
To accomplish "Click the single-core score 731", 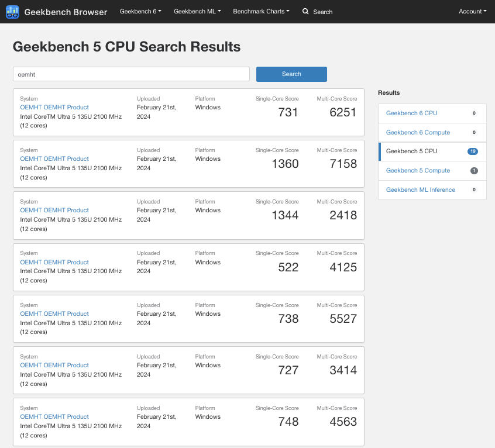I will pos(288,112).
